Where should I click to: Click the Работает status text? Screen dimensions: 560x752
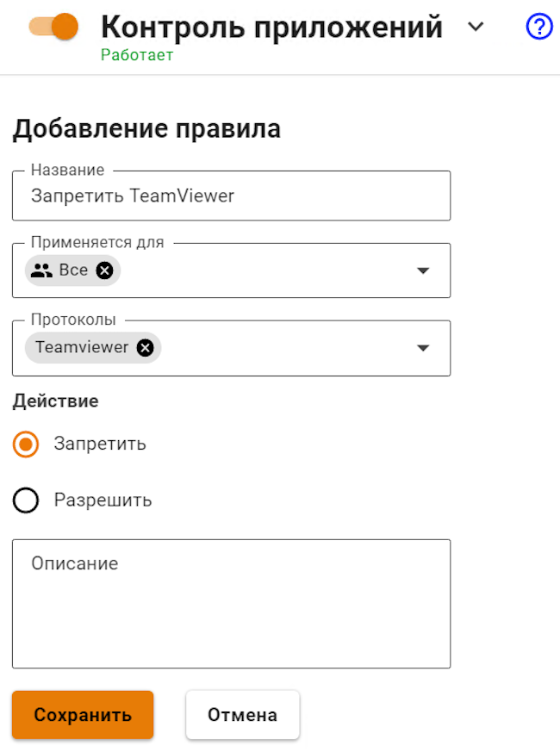(x=137, y=55)
